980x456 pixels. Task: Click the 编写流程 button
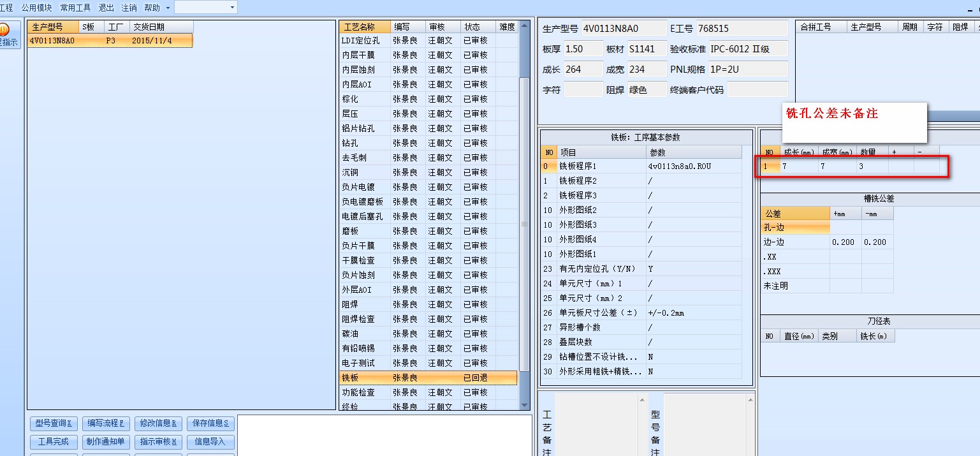click(106, 423)
